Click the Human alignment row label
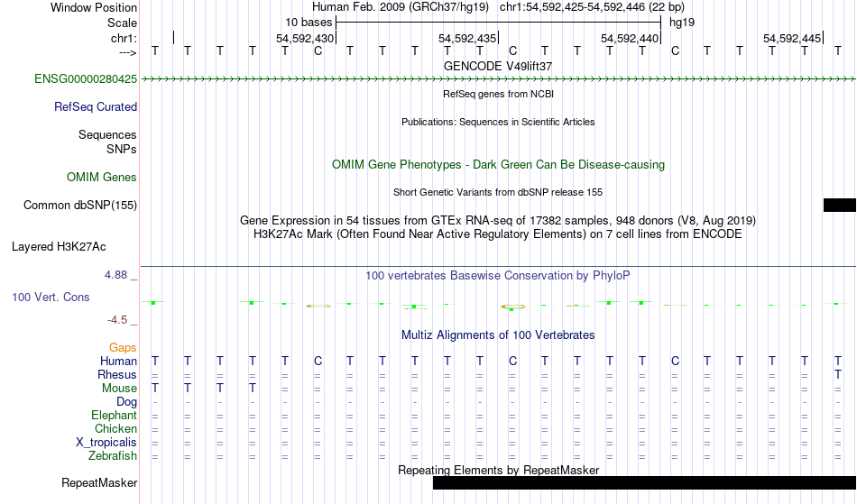The width and height of the screenshot is (857, 504). click(x=118, y=362)
